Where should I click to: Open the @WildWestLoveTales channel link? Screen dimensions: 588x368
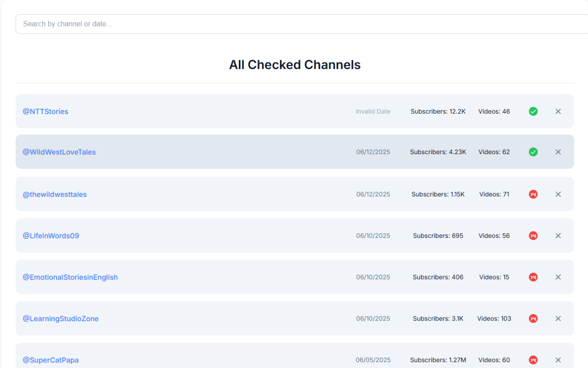[x=59, y=152]
